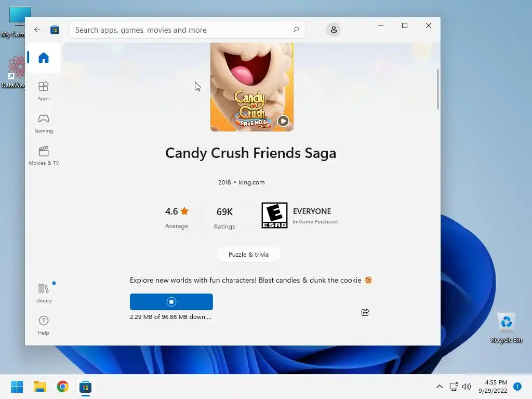The height and width of the screenshot is (399, 532).
Task: Maximize the Microsoft Store window
Action: pyautogui.click(x=404, y=25)
